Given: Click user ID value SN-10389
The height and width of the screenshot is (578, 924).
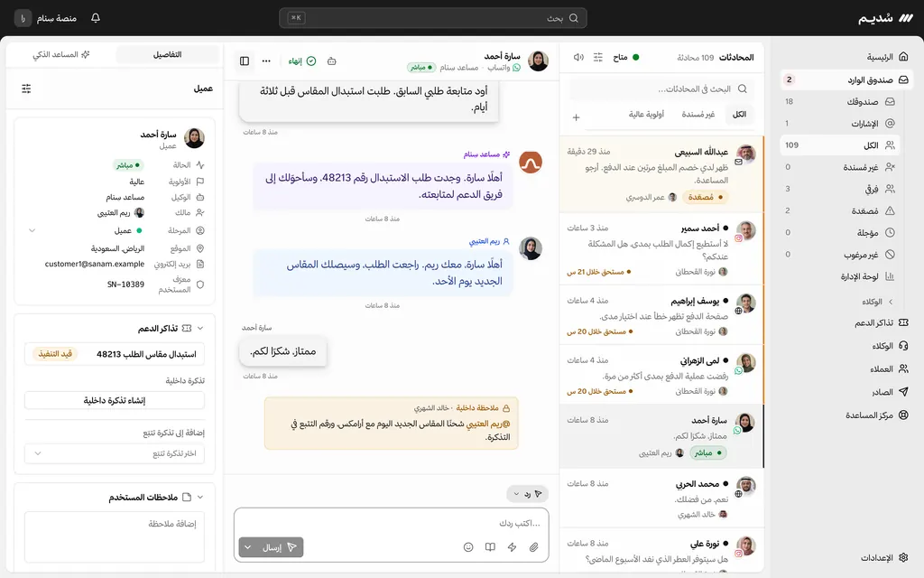Looking at the screenshot, I should coord(125,284).
